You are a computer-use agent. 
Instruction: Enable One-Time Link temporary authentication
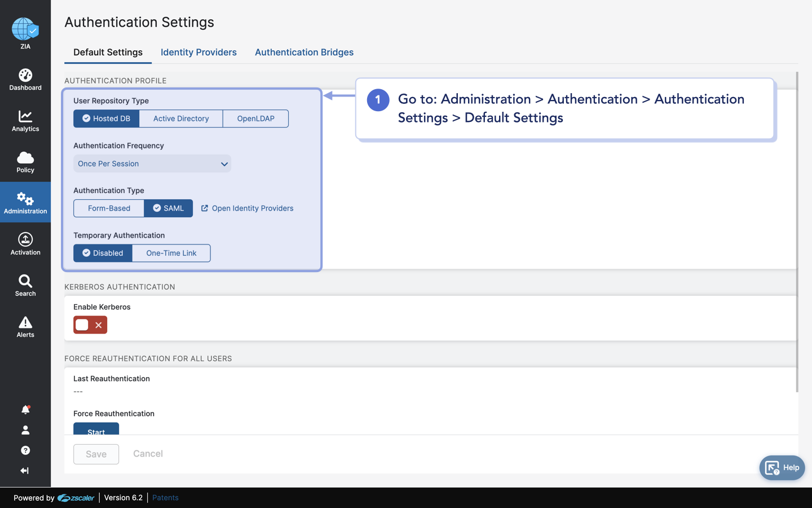click(171, 253)
